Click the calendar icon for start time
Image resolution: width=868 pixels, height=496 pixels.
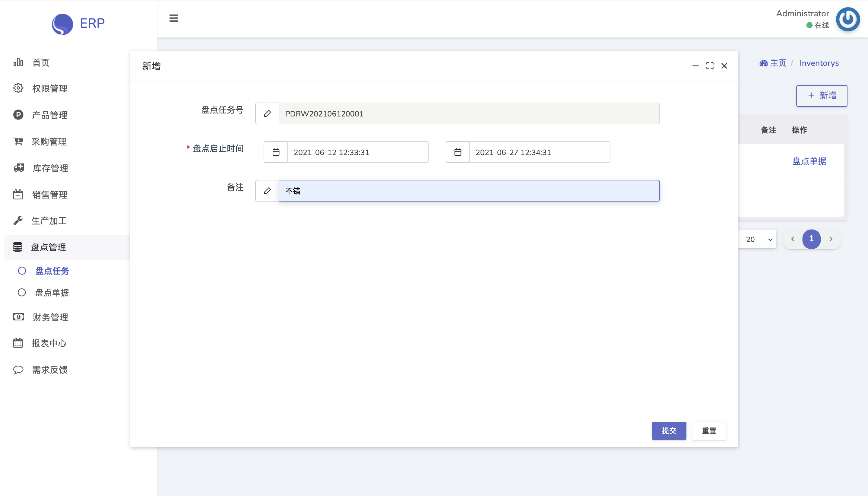276,152
